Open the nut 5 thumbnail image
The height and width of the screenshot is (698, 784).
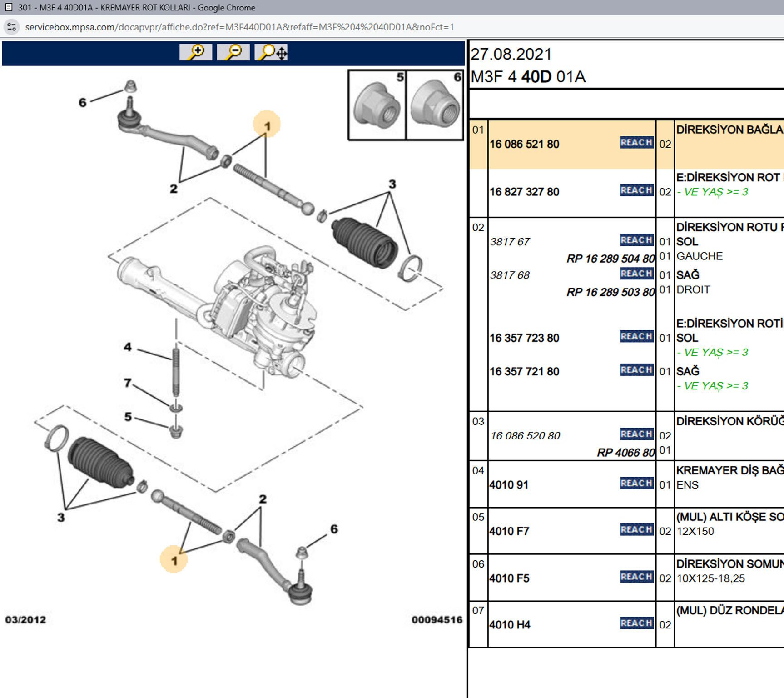(377, 105)
